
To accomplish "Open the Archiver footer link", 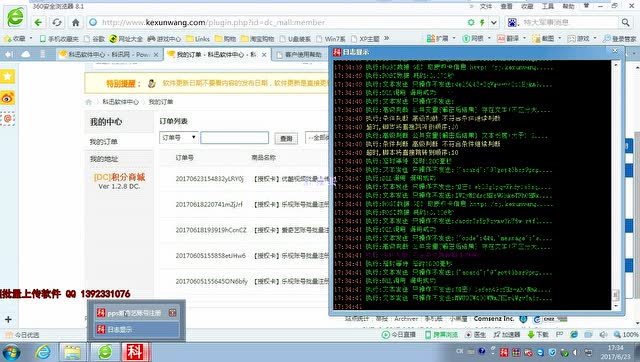I will pyautogui.click(x=406, y=319).
